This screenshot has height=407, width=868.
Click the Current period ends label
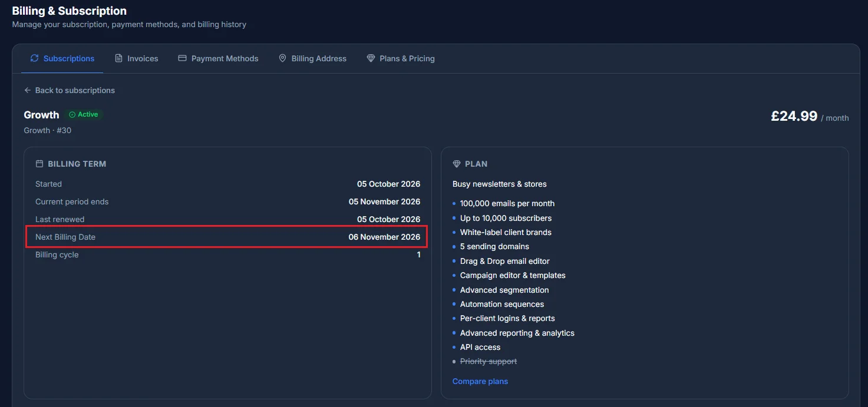[x=72, y=201]
